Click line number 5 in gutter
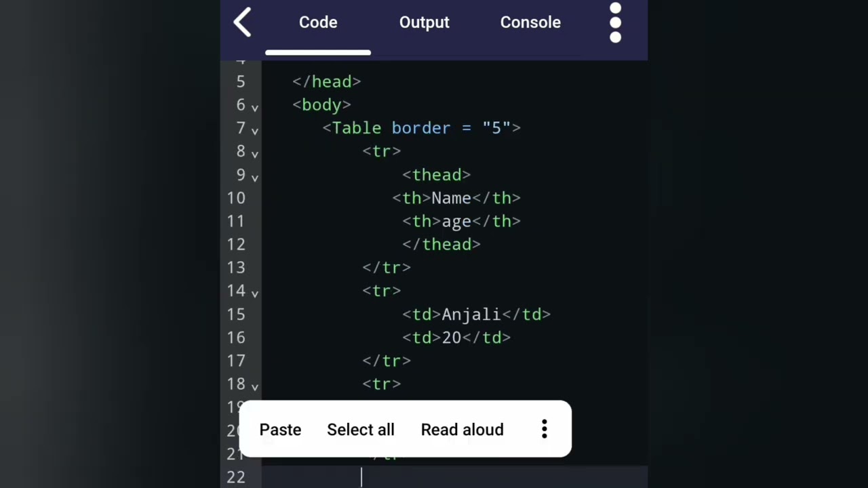This screenshot has width=868, height=488. pyautogui.click(x=241, y=81)
